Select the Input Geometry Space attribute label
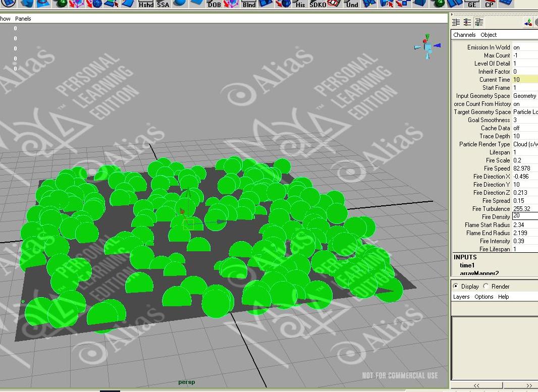Viewport: 538px width, 392px height. coord(483,96)
